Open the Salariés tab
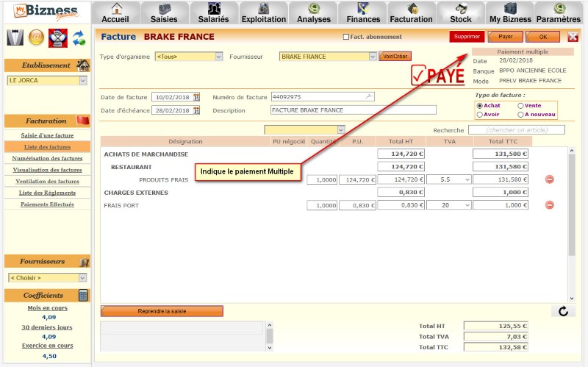Screen dimensions: 588x367 [x=213, y=13]
